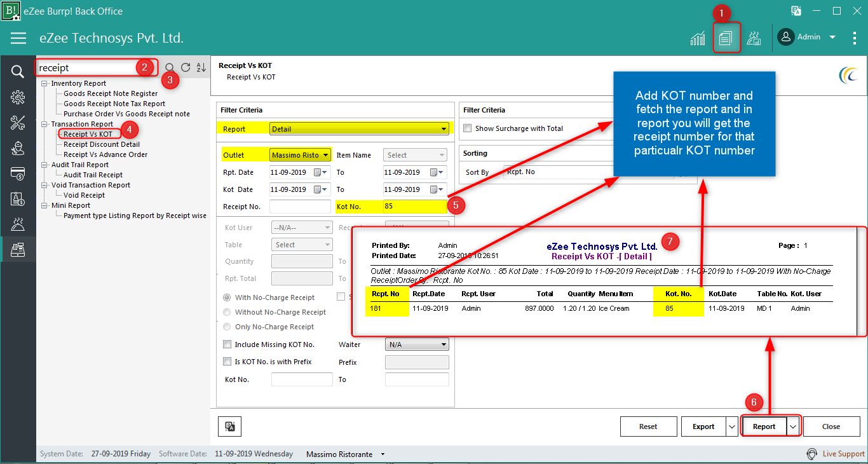Select Purchase Order Vs Goods Receipt note

tap(126, 114)
